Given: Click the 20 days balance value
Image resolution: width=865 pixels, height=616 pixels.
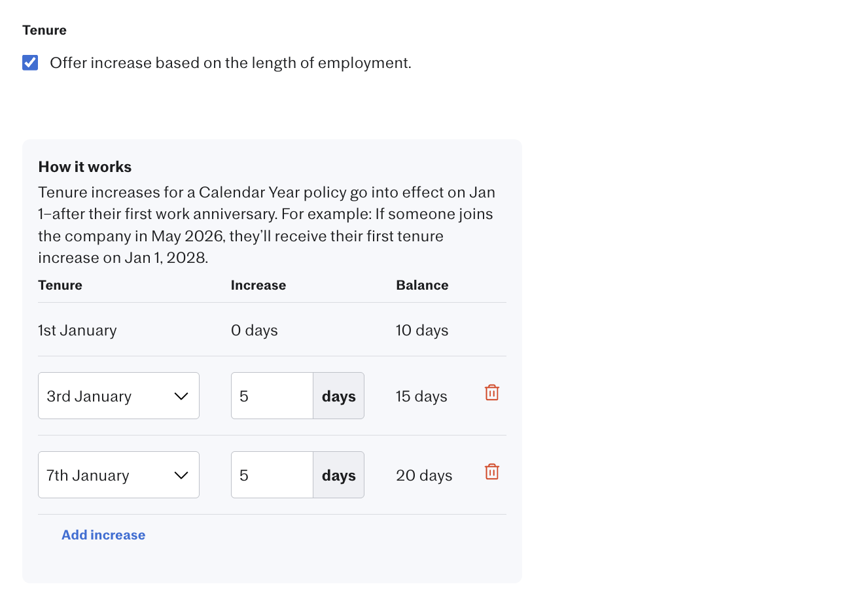Looking at the screenshot, I should (424, 475).
